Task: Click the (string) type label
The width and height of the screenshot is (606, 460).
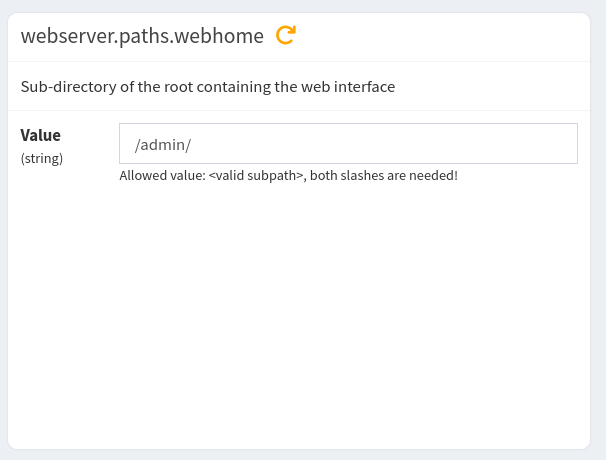Action: [42, 158]
